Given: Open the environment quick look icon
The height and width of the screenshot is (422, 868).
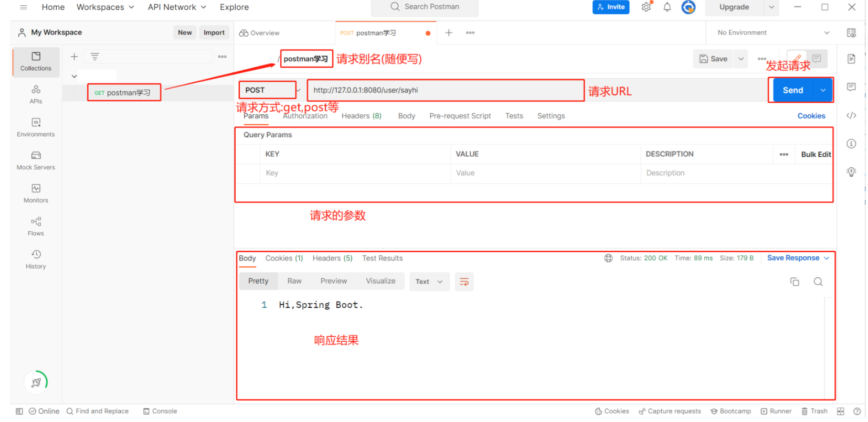Looking at the screenshot, I should 851,33.
